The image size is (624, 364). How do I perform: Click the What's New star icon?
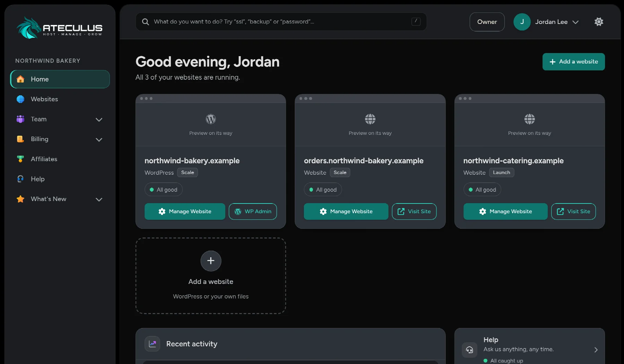click(x=20, y=199)
